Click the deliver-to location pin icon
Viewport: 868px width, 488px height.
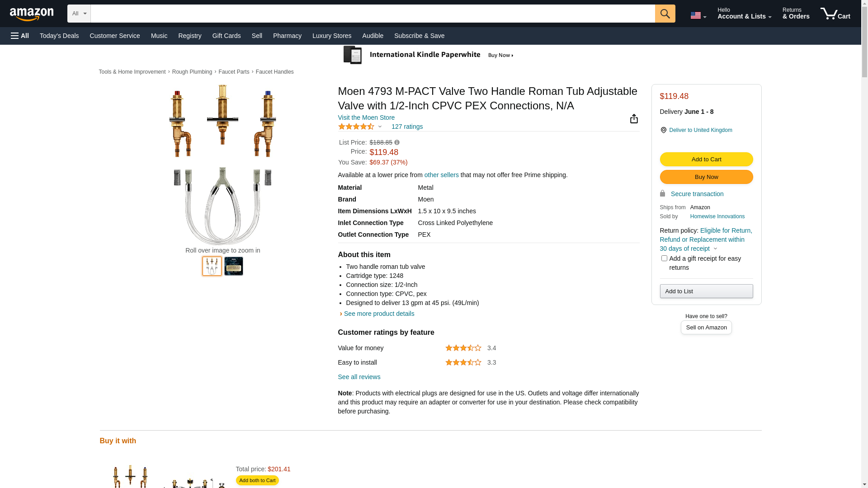point(663,130)
